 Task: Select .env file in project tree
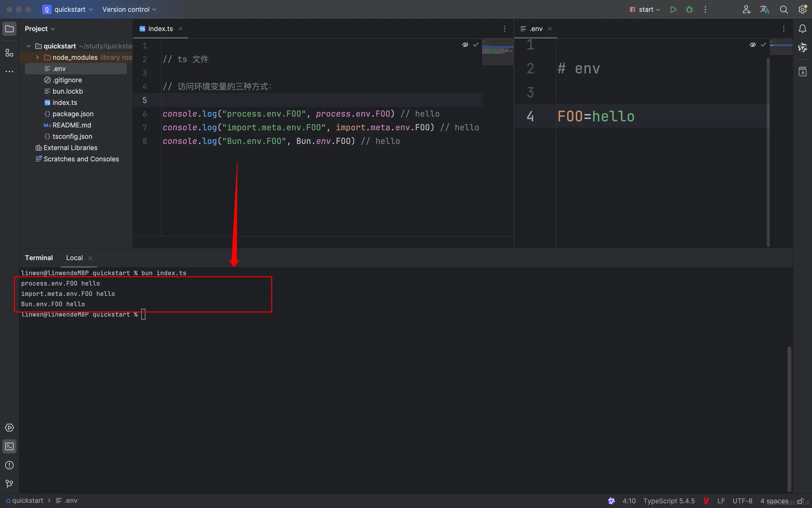[x=76, y=69]
